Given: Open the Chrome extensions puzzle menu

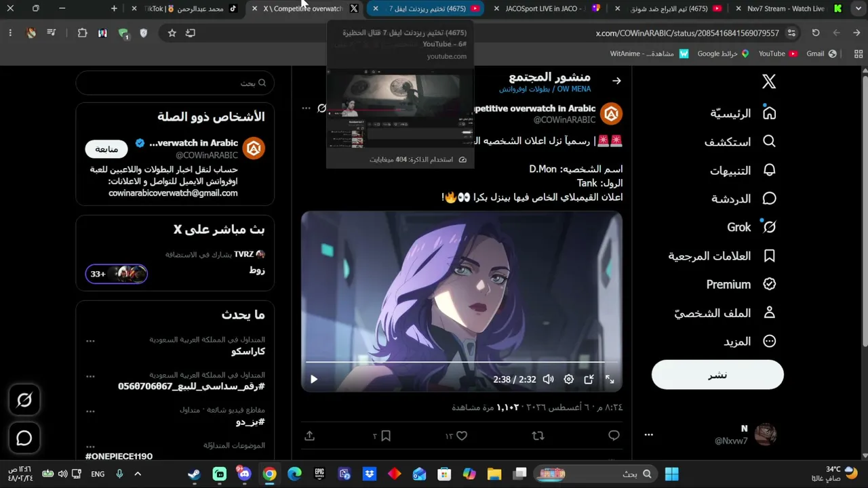Looking at the screenshot, I should (x=82, y=33).
